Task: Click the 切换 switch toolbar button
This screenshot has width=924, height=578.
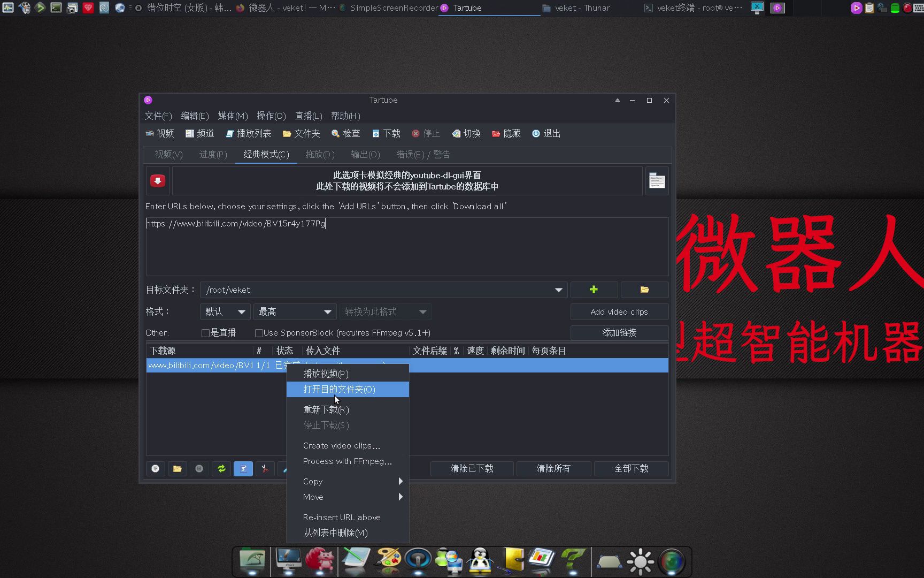Action: pyautogui.click(x=466, y=133)
